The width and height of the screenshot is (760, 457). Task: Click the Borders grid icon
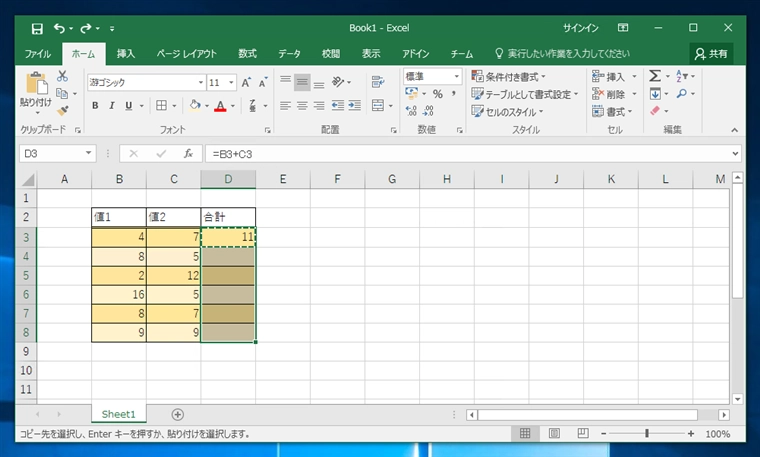(161, 105)
